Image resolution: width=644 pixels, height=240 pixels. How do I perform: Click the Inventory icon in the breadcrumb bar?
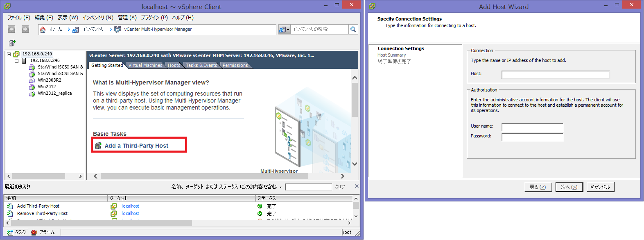pos(76,30)
